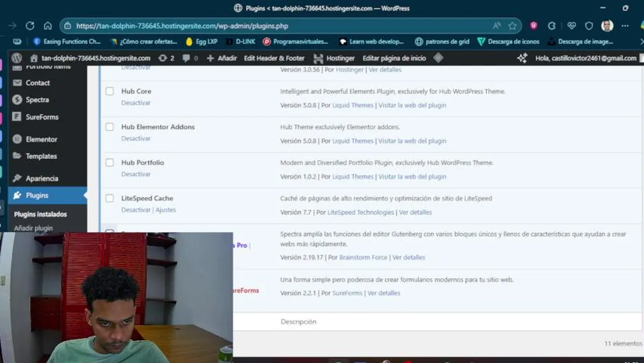The width and height of the screenshot is (644, 363).
Task: Open LiteSpeed Technologies author link
Action: click(361, 212)
